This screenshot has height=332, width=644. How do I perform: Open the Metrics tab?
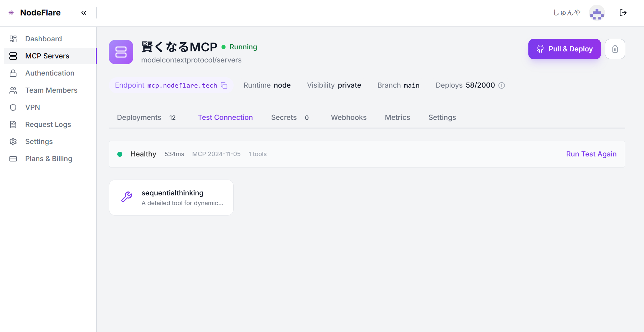(x=398, y=117)
